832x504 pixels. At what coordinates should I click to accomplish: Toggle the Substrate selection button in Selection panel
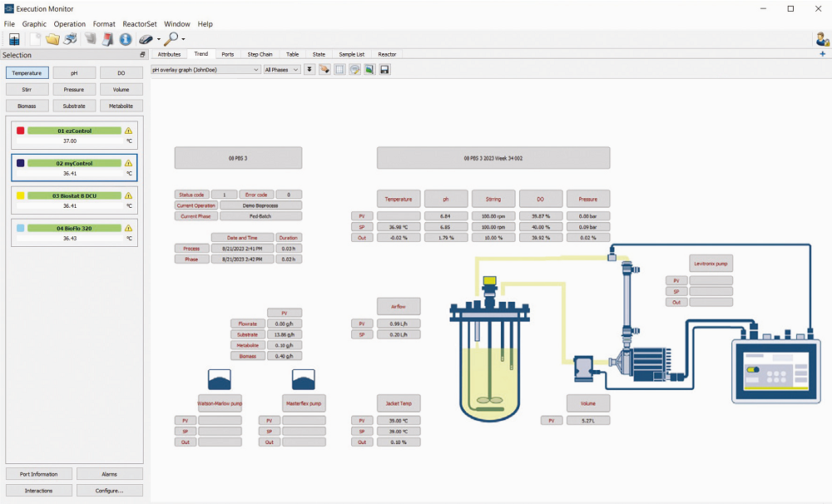tap(74, 106)
